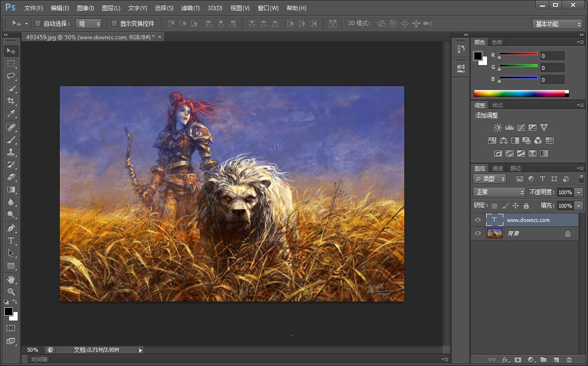The width and height of the screenshot is (588, 366).
Task: Switch to the 路径 tab
Action: point(516,168)
